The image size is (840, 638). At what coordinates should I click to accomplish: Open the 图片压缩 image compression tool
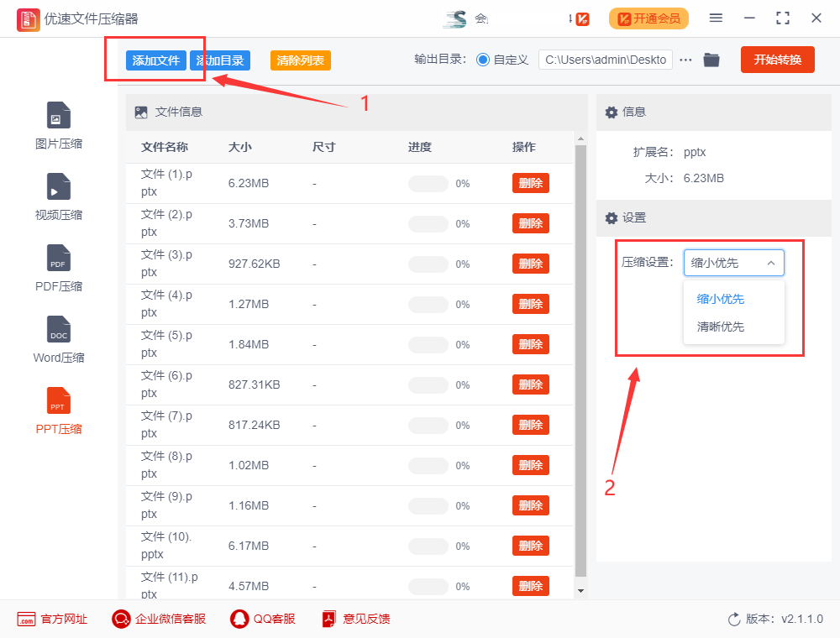coord(59,125)
